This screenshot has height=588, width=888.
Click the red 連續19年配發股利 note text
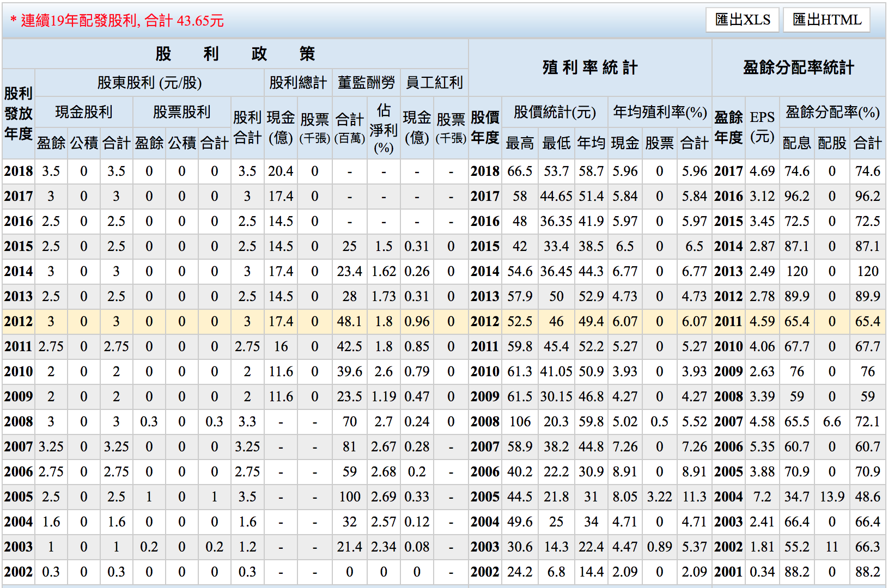click(117, 21)
